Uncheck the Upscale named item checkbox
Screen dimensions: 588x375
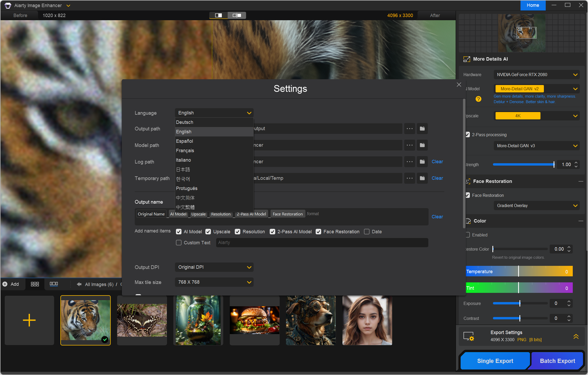tap(208, 232)
